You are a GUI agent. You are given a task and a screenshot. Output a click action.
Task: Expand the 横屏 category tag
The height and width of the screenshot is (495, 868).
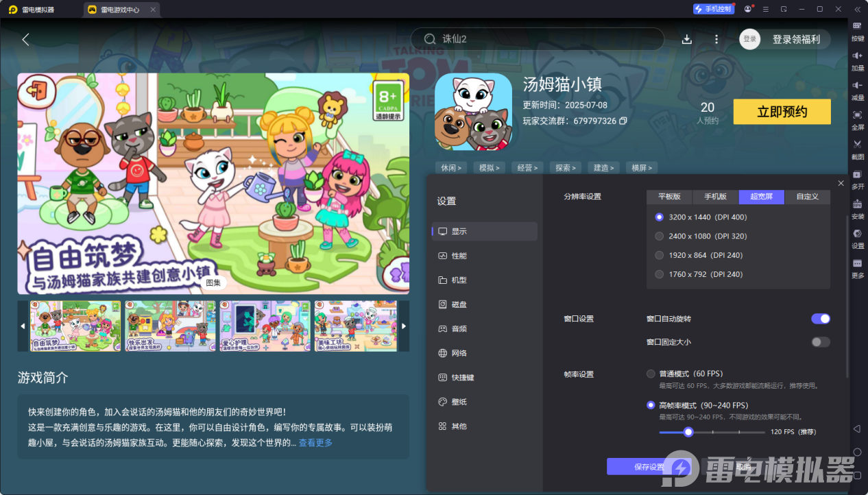642,167
